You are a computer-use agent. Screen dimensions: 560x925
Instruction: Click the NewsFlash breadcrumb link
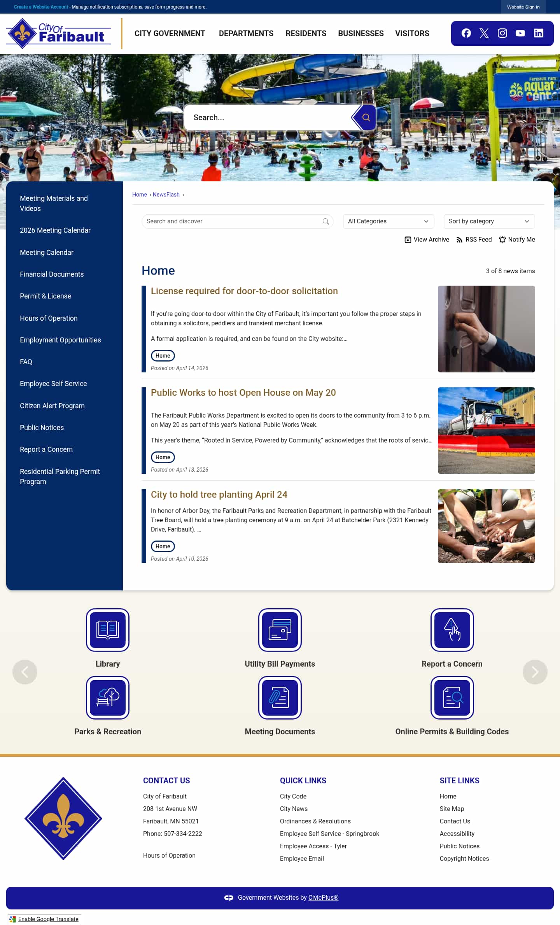166,195
